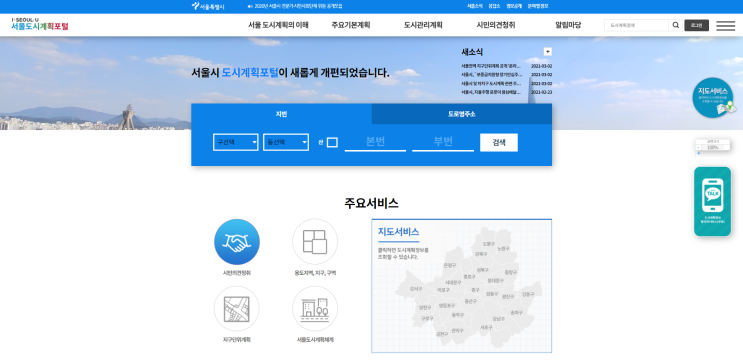The height and width of the screenshot is (364, 743).
Task: Select 서초구 on the Seoul map
Action: pyautogui.click(x=486, y=328)
